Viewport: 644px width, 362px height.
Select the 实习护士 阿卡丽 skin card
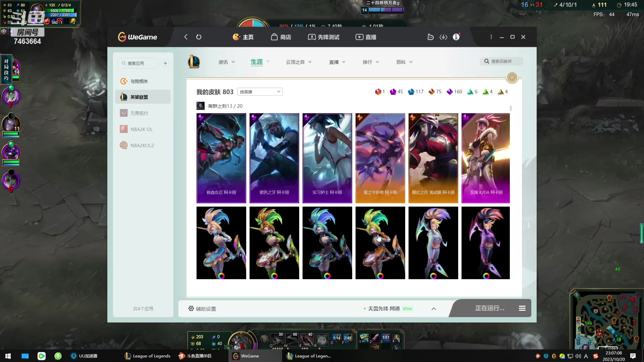point(327,158)
